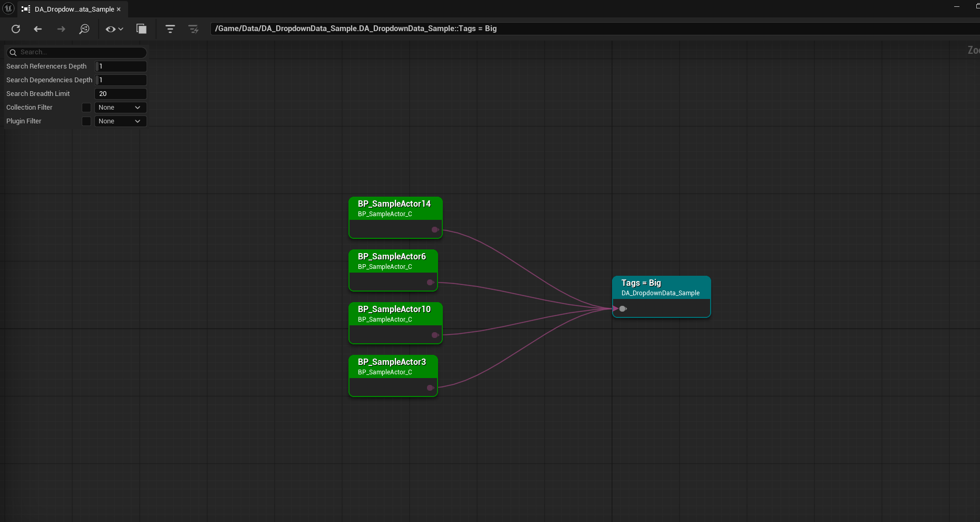
Task: Enable the Collection Filter checkbox
Action: [x=86, y=108]
